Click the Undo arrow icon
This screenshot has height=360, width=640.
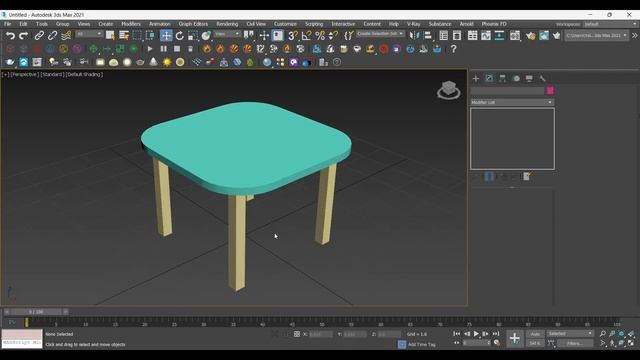(x=10, y=36)
